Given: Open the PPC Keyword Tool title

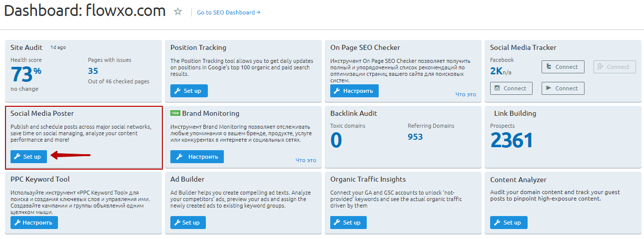Looking at the screenshot, I should coord(40,179).
